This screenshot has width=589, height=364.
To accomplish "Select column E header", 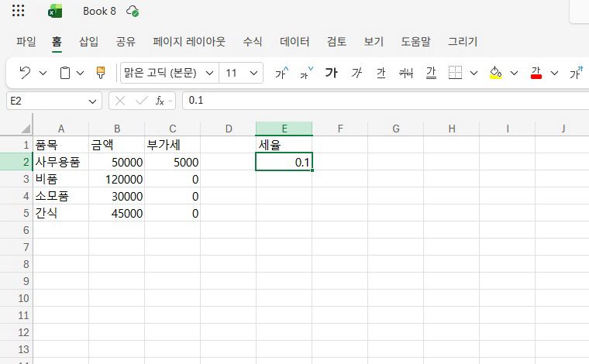I will point(284,129).
